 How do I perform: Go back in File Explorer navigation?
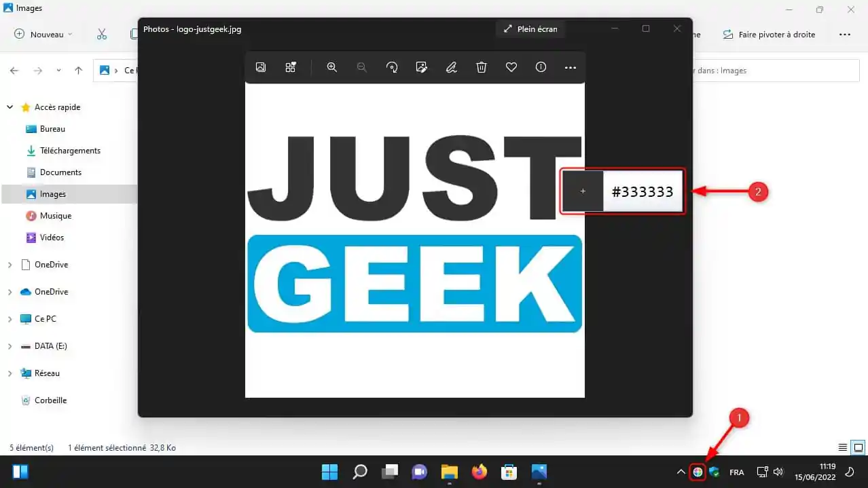click(x=14, y=70)
